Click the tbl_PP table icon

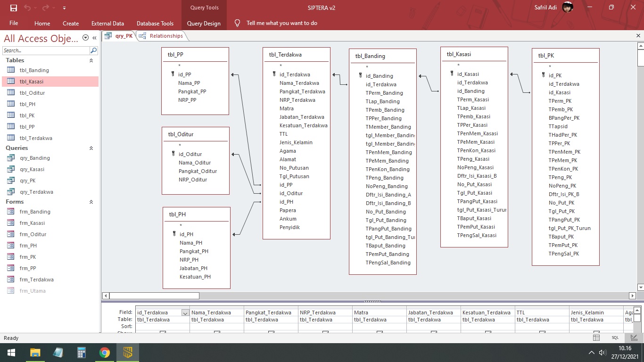(11, 127)
